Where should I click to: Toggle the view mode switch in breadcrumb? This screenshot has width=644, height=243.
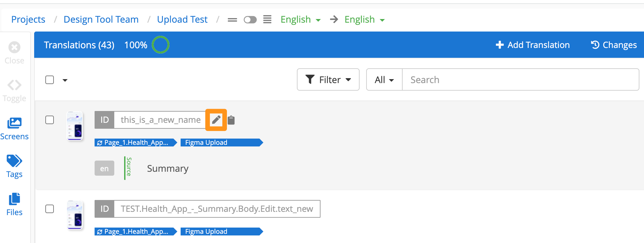pos(250,20)
